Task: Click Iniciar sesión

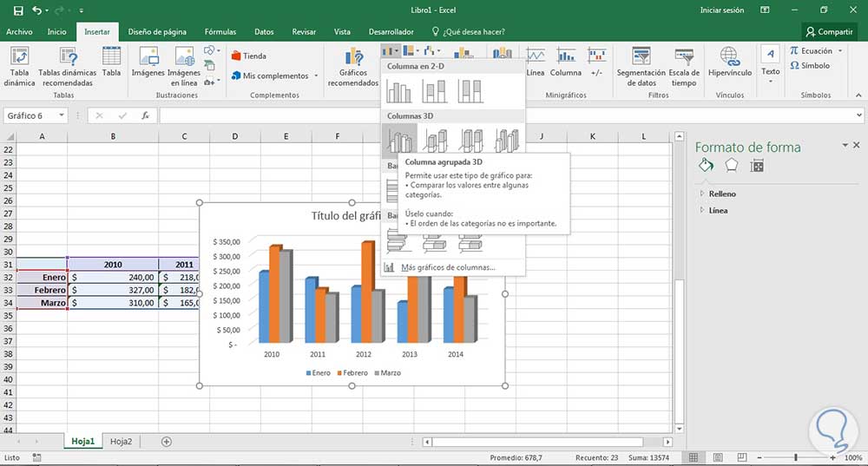Action: (x=722, y=10)
